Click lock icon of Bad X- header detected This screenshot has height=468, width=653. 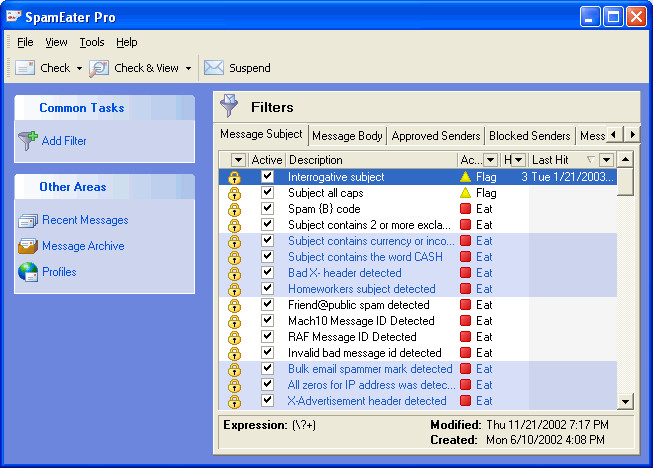tap(234, 273)
